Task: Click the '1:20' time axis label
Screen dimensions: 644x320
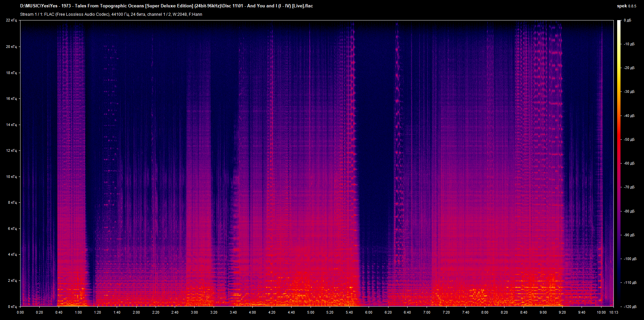Action: pyautogui.click(x=98, y=312)
